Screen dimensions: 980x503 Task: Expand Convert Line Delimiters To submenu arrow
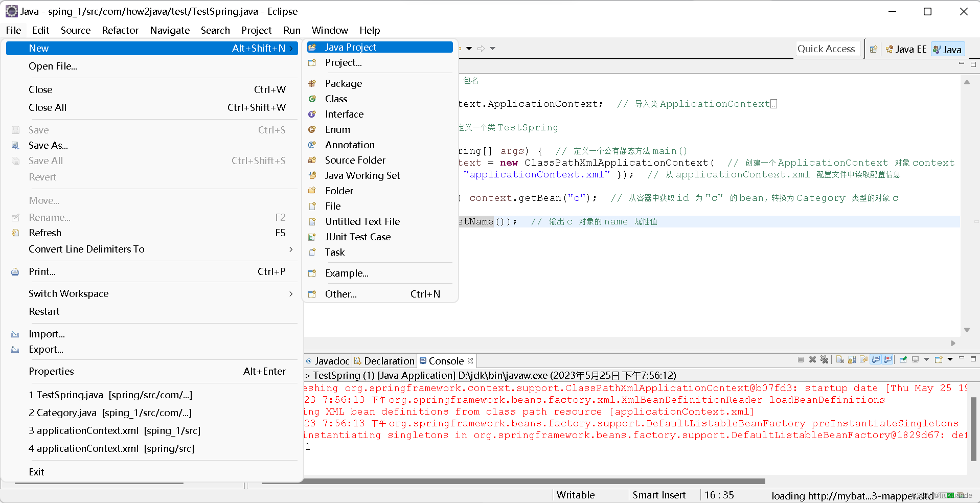tap(291, 249)
